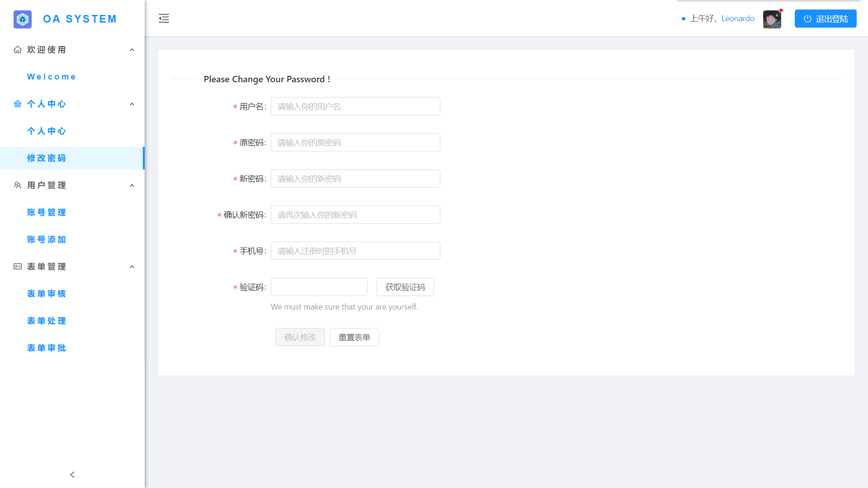The height and width of the screenshot is (488, 868).
Task: Click the 获取验证码 button
Action: [405, 287]
